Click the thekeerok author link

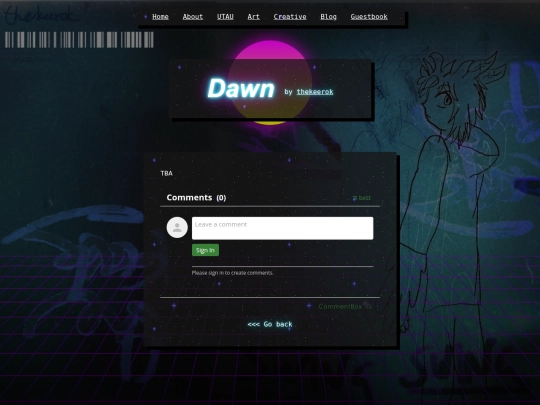[315, 92]
